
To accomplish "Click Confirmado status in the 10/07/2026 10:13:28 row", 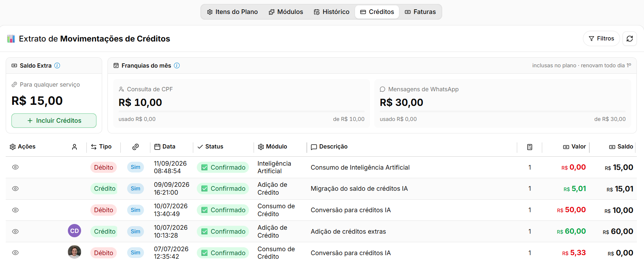I will 223,232.
